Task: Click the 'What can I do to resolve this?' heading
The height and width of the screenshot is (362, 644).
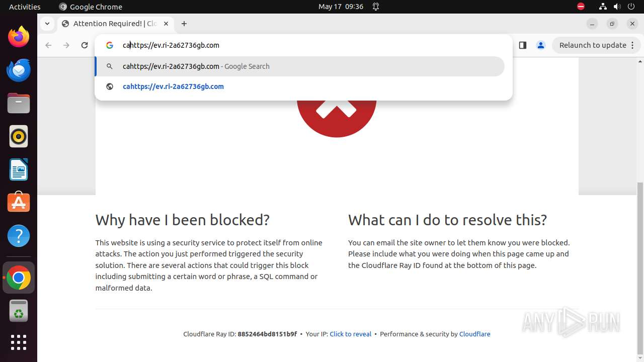Action: 448,220
